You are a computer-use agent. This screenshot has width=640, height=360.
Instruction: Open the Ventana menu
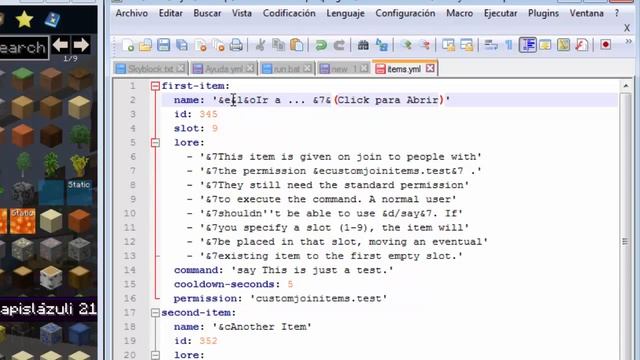click(587, 13)
